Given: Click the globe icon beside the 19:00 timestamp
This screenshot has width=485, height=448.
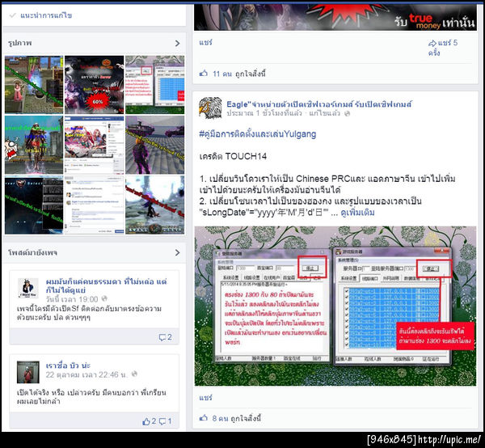Looking at the screenshot, I should pyautogui.click(x=104, y=298).
